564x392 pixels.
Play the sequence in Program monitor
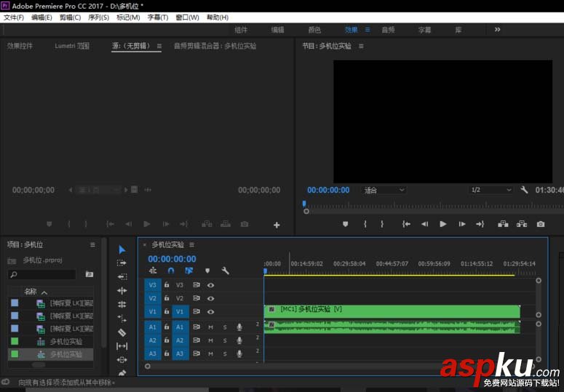pyautogui.click(x=442, y=225)
